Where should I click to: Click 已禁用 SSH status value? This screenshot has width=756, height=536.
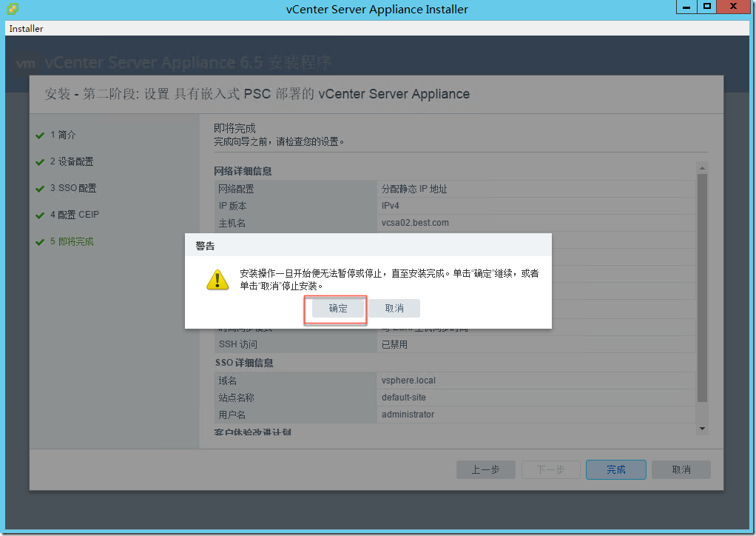394,344
